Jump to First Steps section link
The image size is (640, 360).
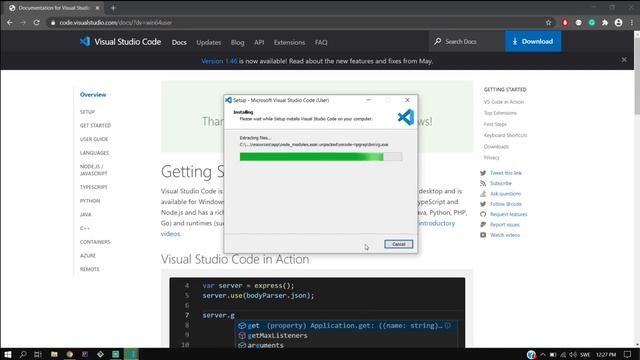click(495, 124)
